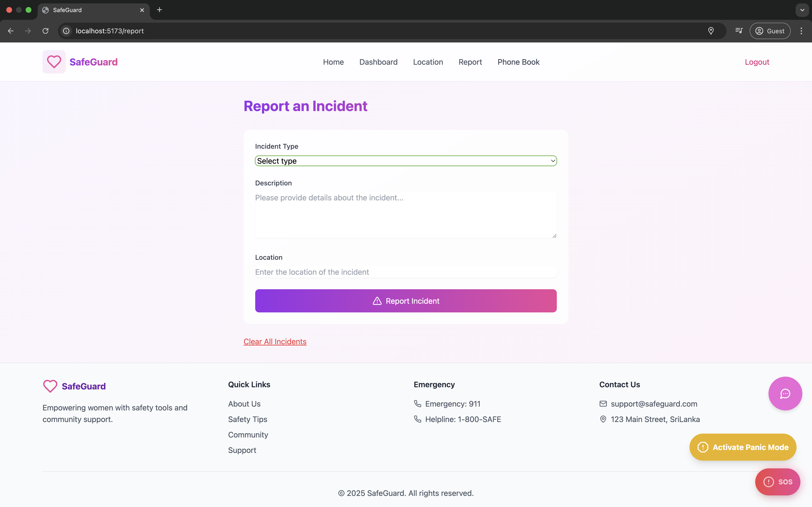Open the floating chat bubble icon
The width and height of the screenshot is (812, 507).
click(x=785, y=393)
